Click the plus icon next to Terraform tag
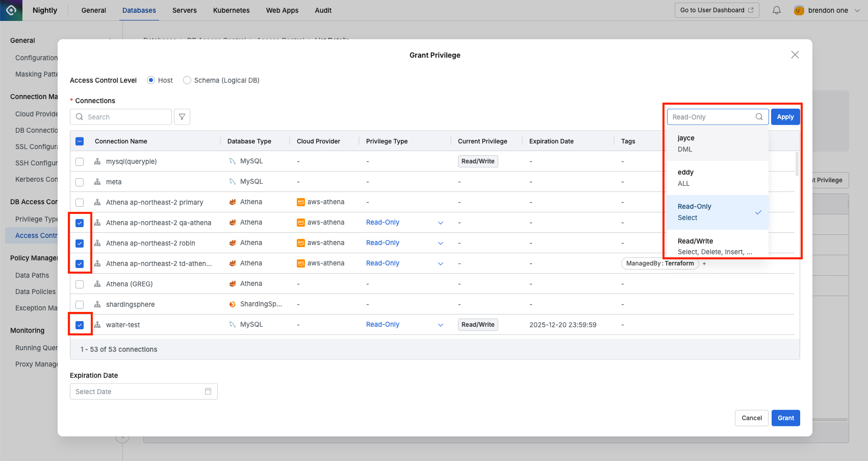Image resolution: width=868 pixels, height=461 pixels. pyautogui.click(x=704, y=263)
